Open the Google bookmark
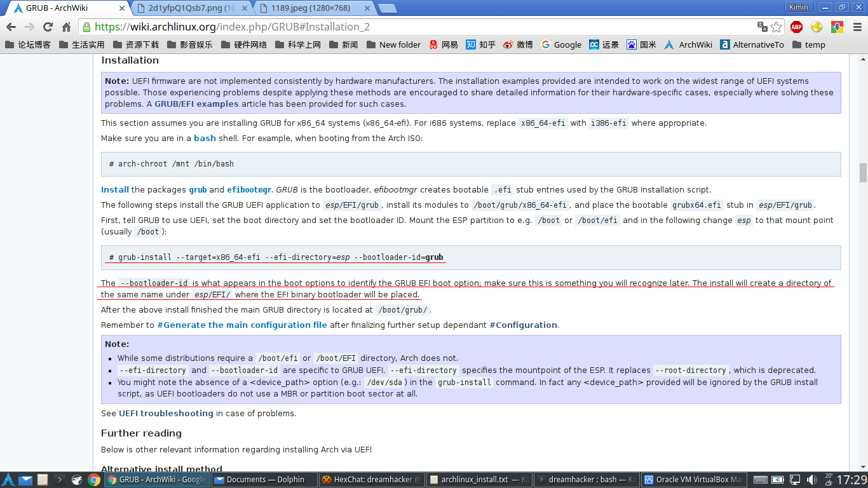868x488 pixels. tap(562, 44)
